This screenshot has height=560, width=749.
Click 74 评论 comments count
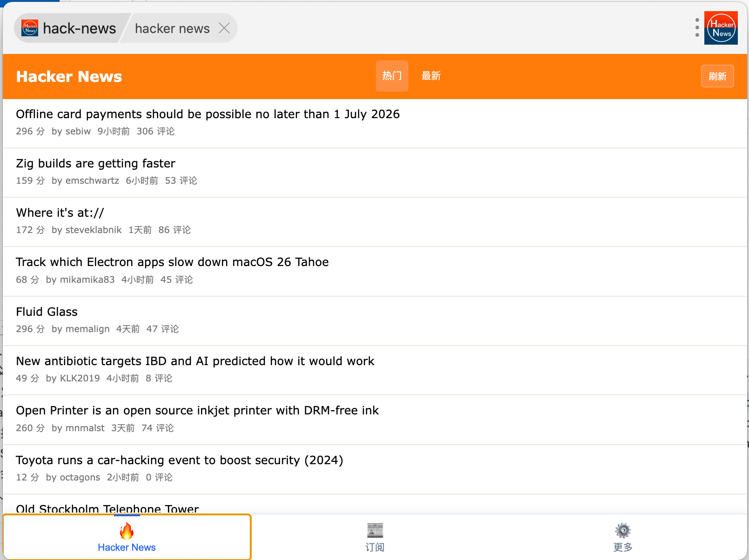coord(158,428)
